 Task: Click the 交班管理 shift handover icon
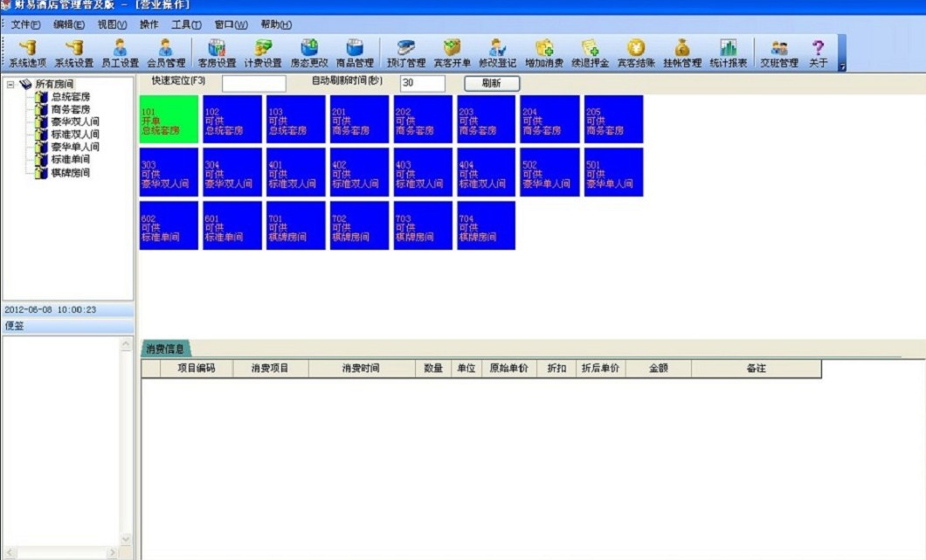tap(779, 53)
